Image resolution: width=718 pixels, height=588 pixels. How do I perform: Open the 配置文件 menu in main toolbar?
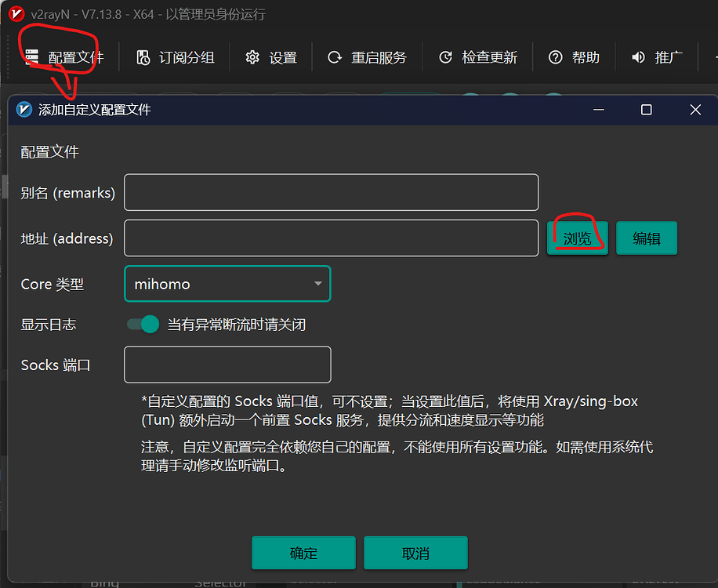coord(64,57)
